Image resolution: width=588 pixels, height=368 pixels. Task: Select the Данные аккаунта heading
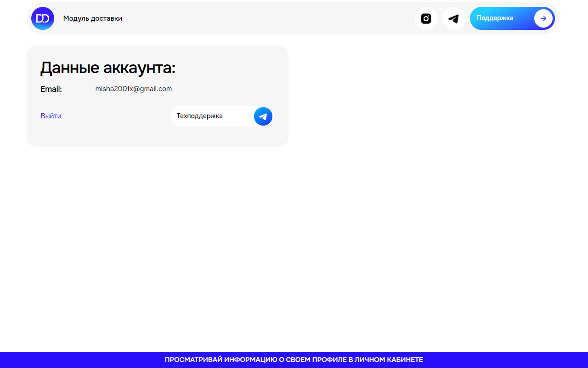[x=108, y=68]
